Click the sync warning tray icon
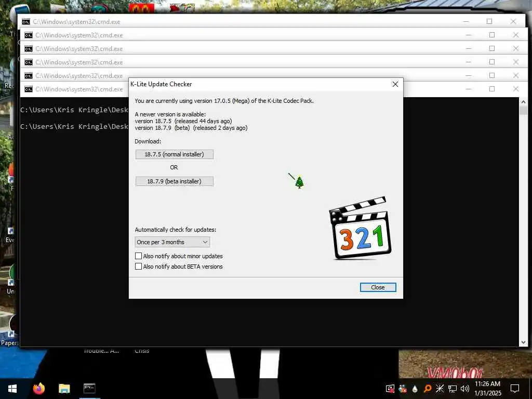The width and height of the screenshot is (532, 399). pos(390,389)
